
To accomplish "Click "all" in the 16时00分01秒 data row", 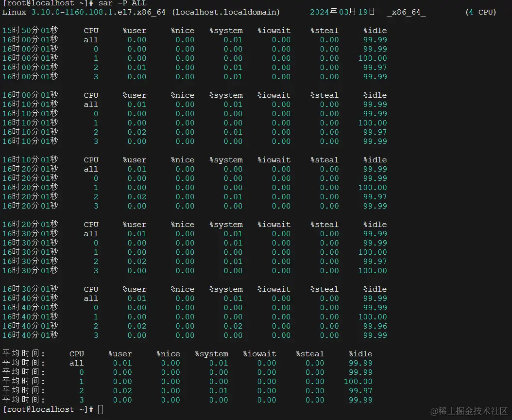I will (91, 40).
